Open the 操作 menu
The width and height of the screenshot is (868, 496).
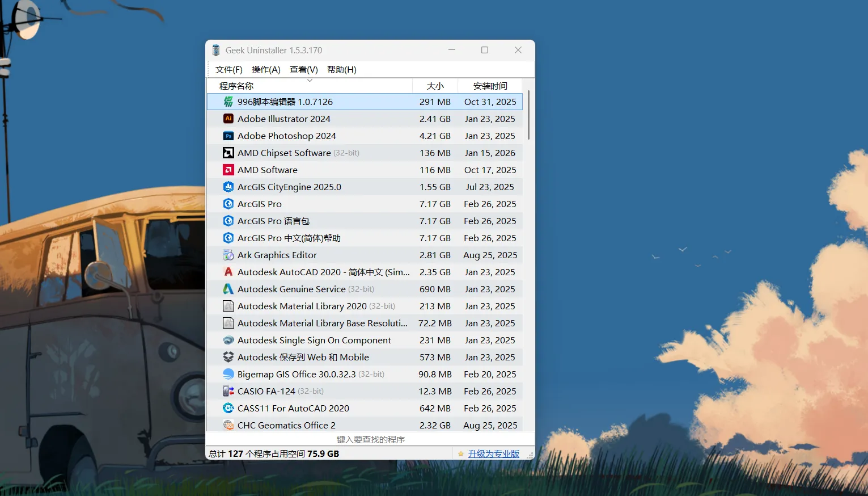[x=265, y=69]
